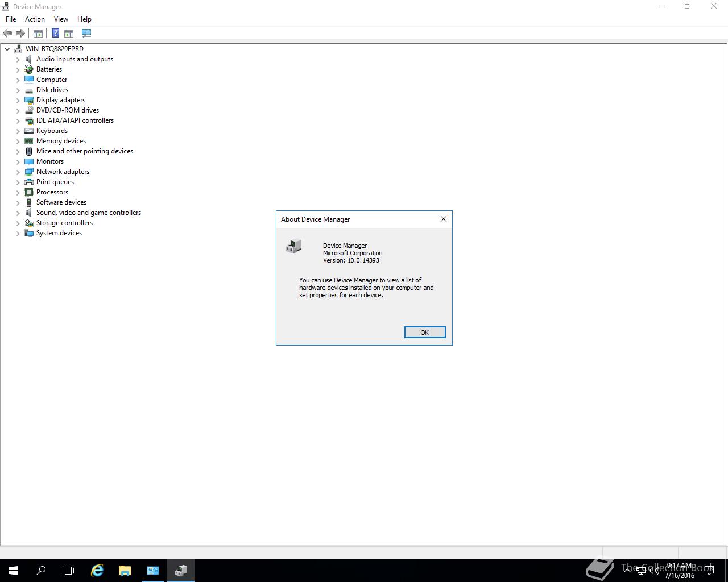The width and height of the screenshot is (728, 582).
Task: Click the Print queues icon
Action: click(29, 182)
